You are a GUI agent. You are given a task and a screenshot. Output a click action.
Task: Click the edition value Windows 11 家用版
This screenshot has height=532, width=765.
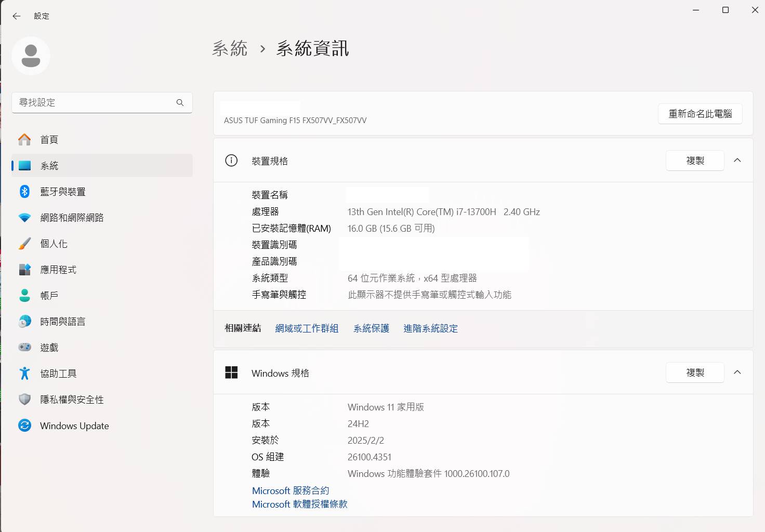[x=386, y=407]
